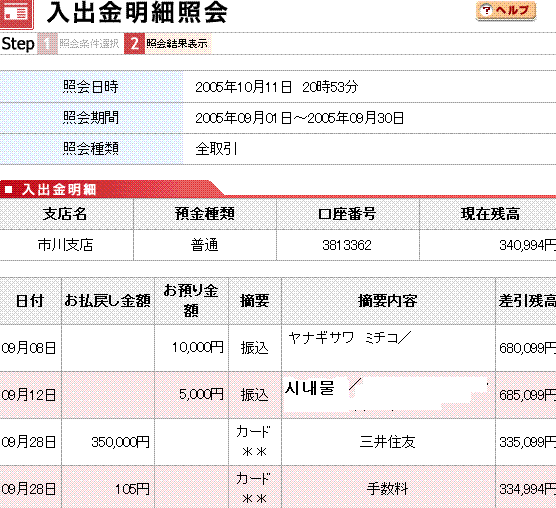The image size is (556, 508).
Task: Click the red statement icon beside the title
Action: pyautogui.click(x=17, y=14)
